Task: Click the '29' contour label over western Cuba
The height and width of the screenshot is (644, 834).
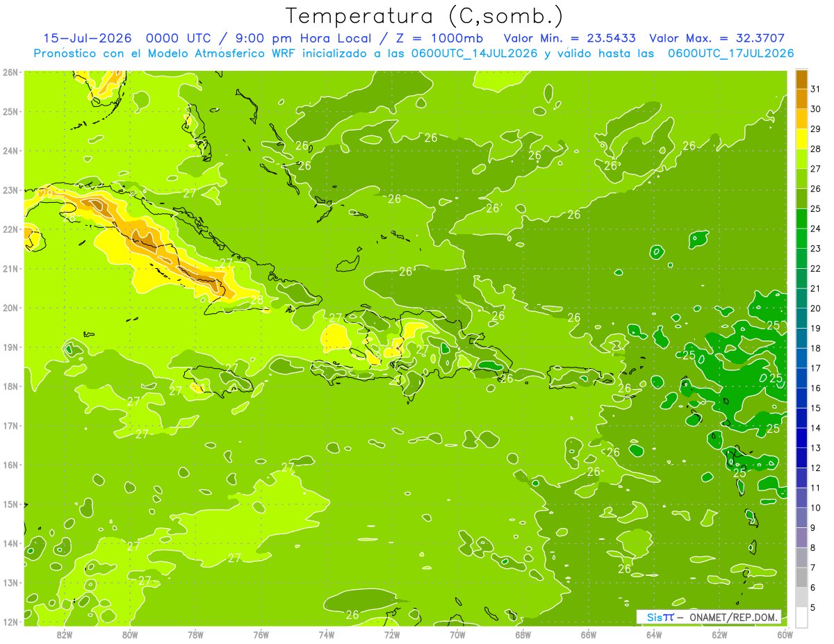Action: click(47, 194)
